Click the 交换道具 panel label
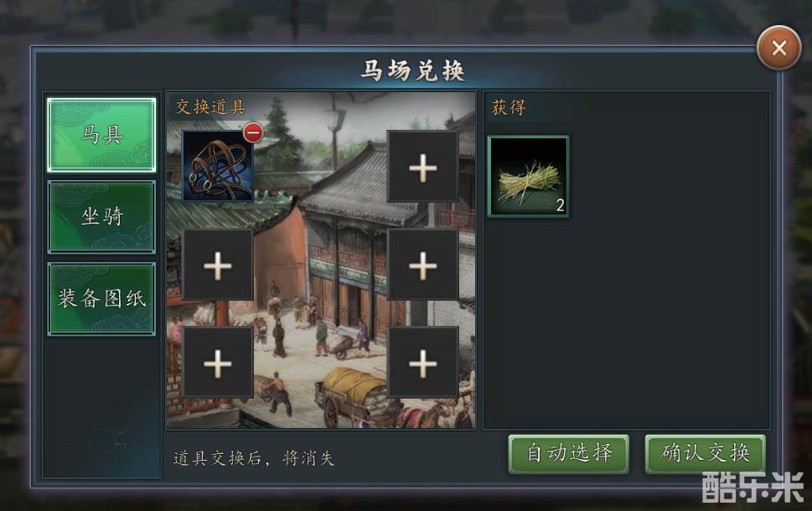The image size is (812, 511). point(210,107)
